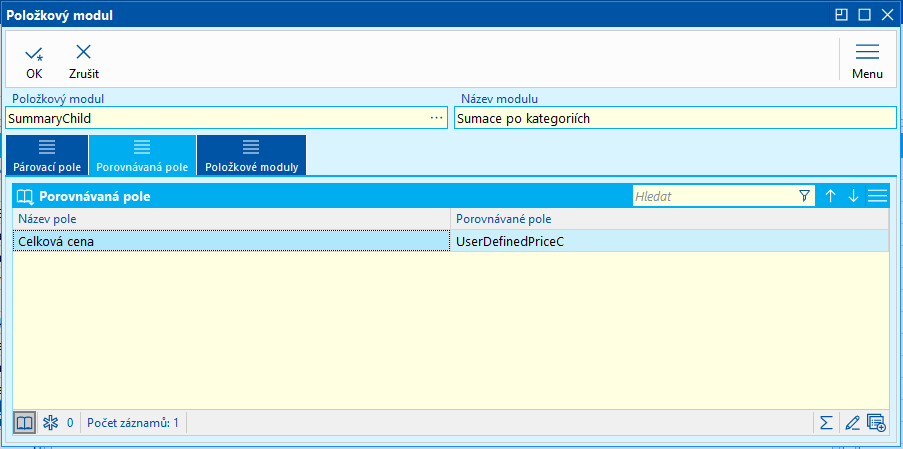
Task: Open the Menu hamburger button
Action: [x=867, y=61]
